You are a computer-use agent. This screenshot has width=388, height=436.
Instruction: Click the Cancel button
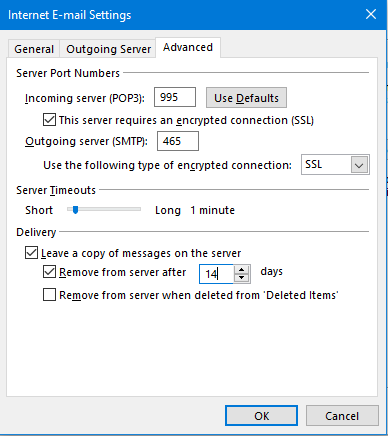[x=342, y=416]
